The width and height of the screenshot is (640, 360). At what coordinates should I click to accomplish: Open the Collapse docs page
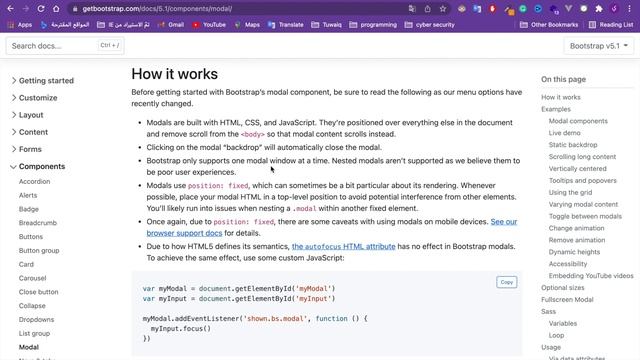tap(32, 306)
